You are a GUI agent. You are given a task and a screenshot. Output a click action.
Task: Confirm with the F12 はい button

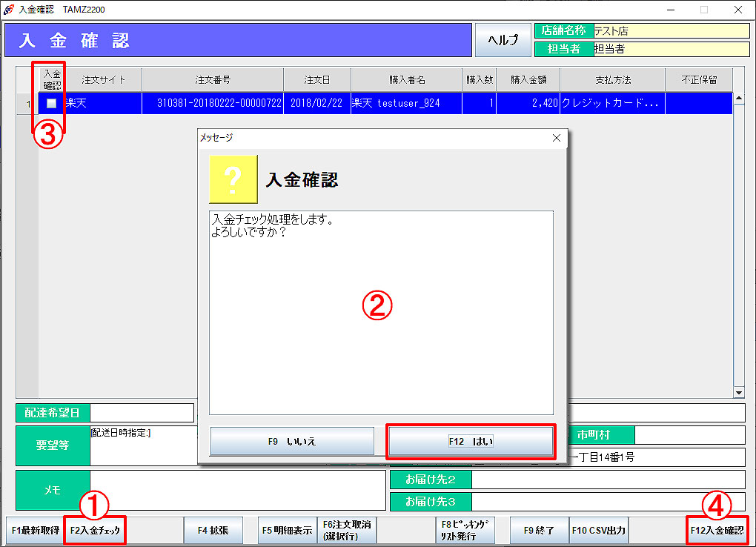pyautogui.click(x=471, y=441)
